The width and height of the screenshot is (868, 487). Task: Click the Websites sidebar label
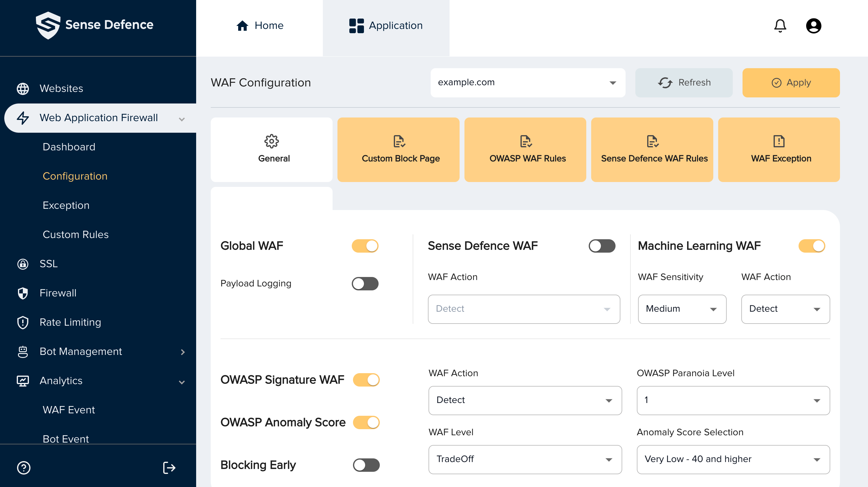61,89
